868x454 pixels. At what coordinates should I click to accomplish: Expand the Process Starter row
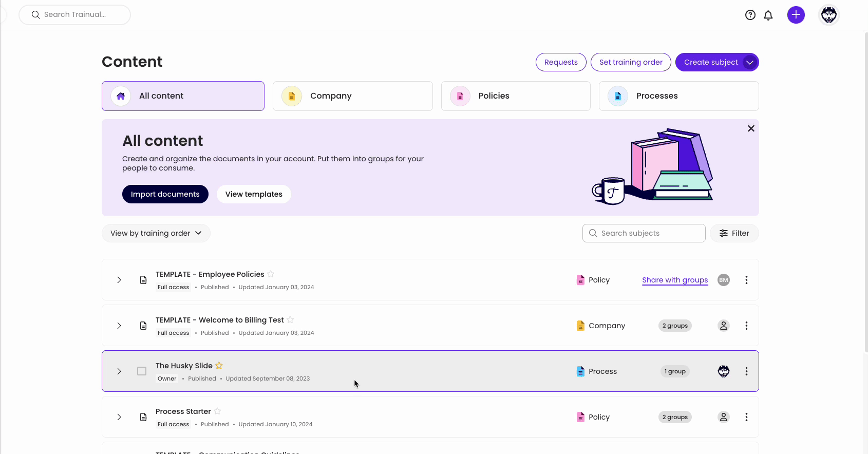(119, 417)
